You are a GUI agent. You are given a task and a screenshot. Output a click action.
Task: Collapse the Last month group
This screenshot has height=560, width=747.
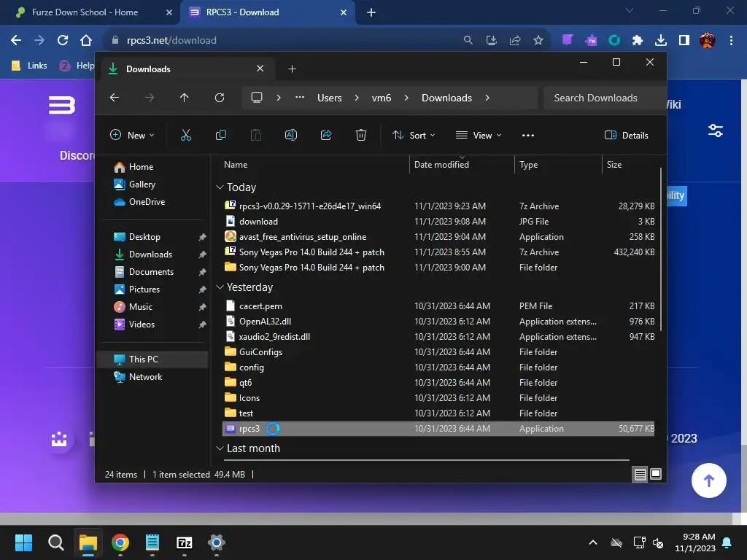[220, 448]
